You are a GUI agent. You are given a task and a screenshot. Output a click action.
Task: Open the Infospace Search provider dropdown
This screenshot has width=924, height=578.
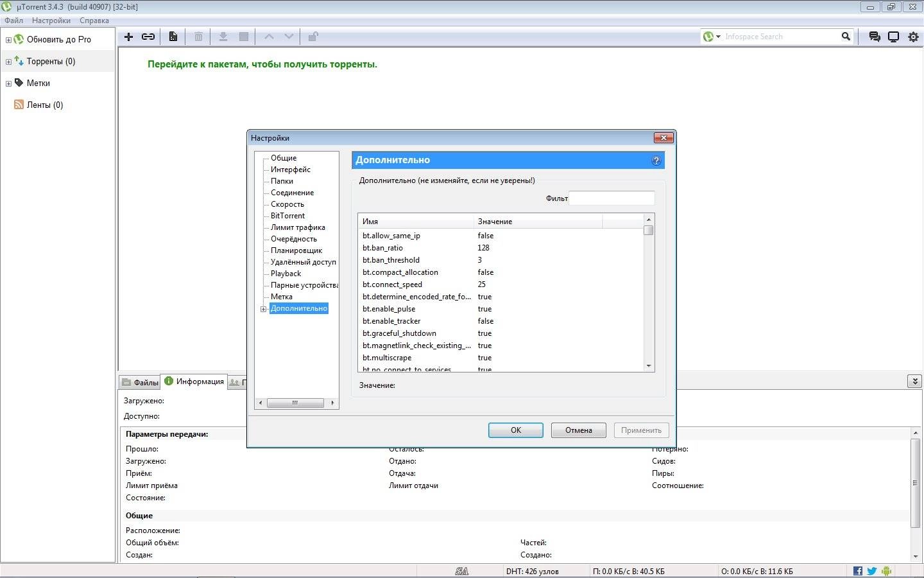[717, 36]
